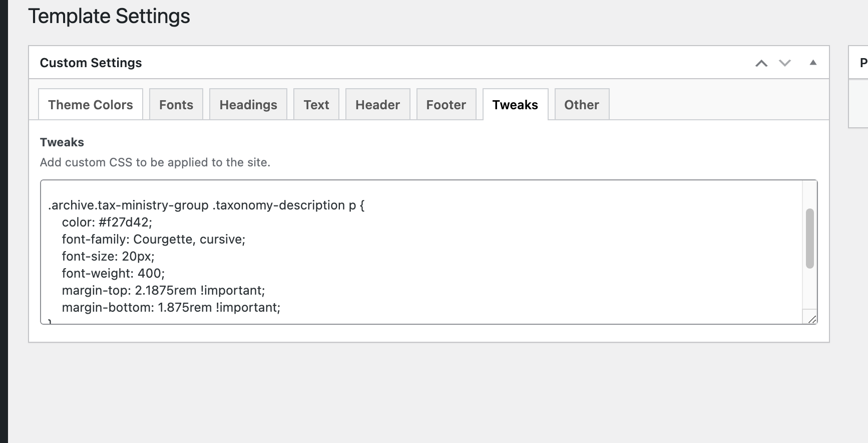
Task: Open the Fonts tab
Action: pyautogui.click(x=176, y=105)
